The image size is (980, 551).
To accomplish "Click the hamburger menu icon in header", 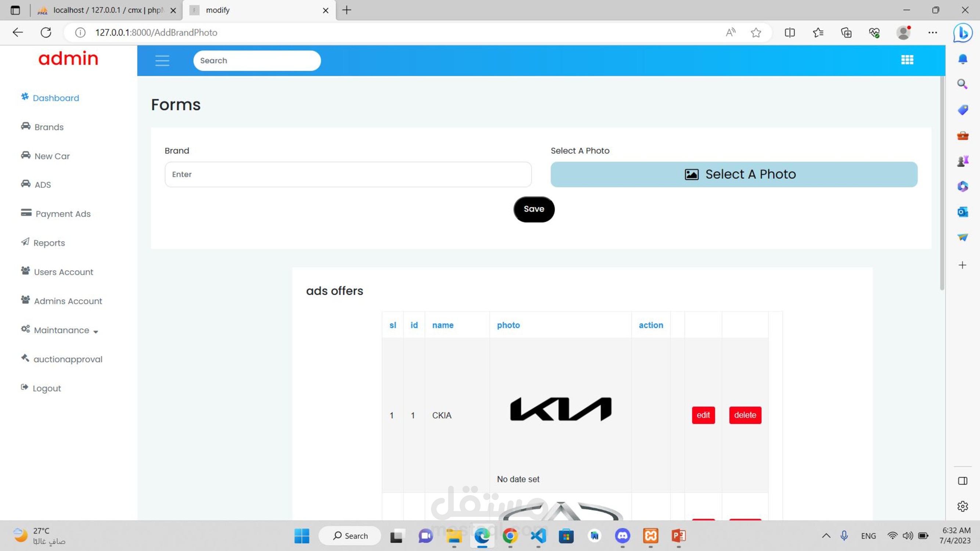I will pyautogui.click(x=162, y=61).
